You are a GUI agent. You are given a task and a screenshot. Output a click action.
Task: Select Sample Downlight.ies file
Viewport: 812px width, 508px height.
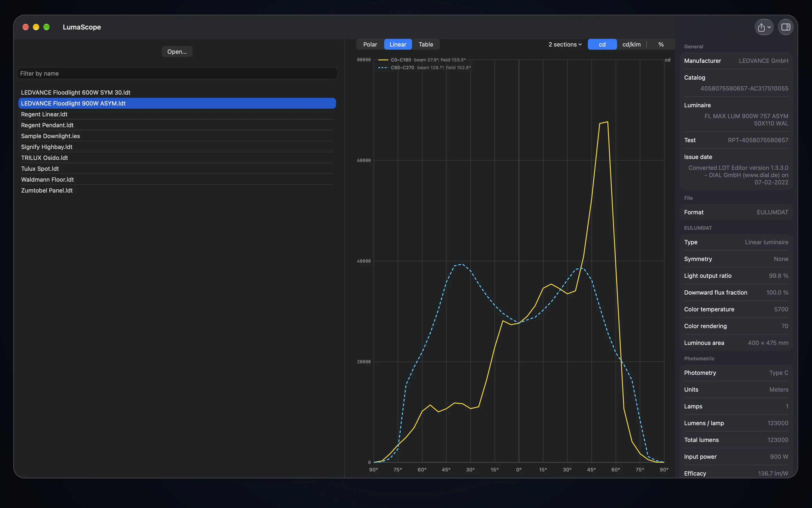(x=177, y=136)
